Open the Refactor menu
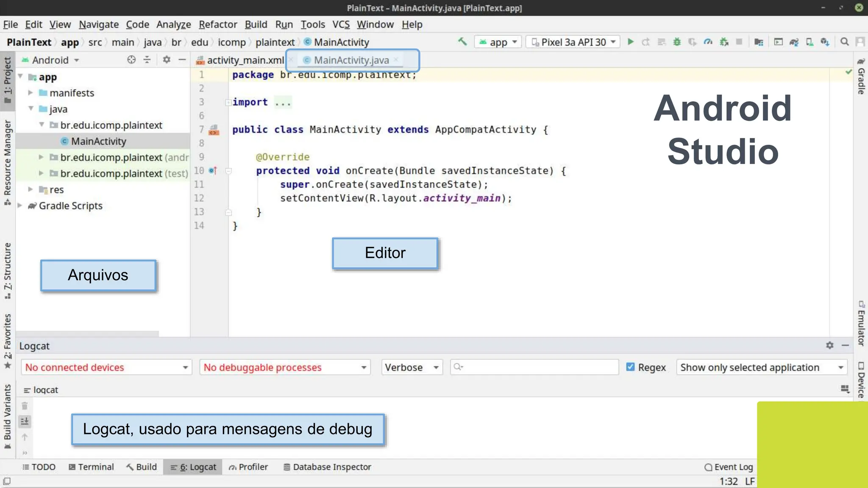868x488 pixels. [218, 25]
